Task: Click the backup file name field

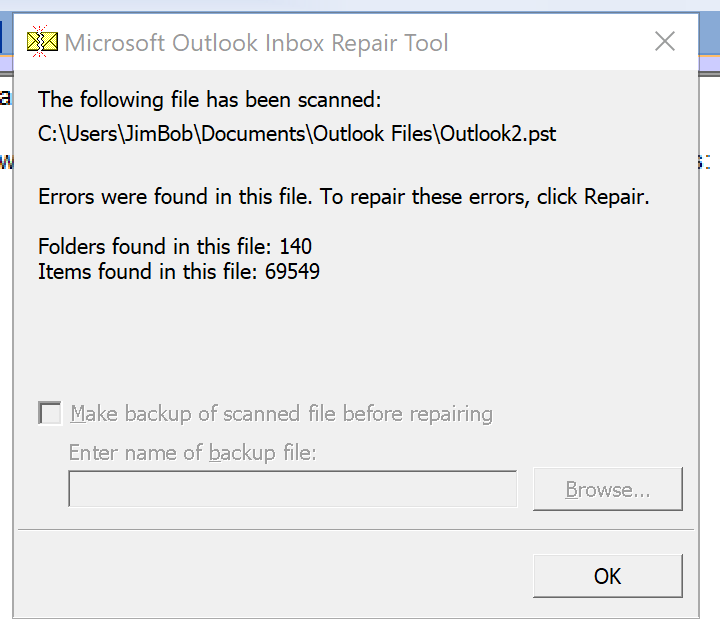Action: pos(292,490)
